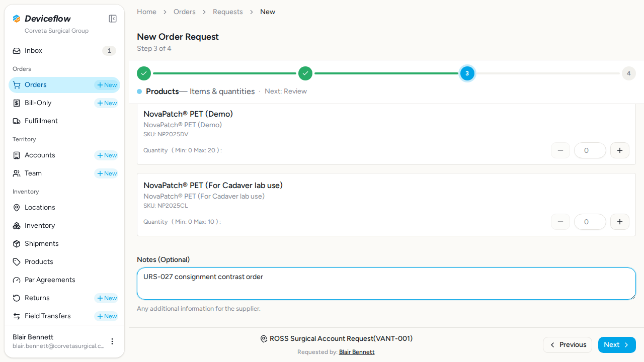Screen dimensions: 644x362
Task: Click the Par Agreements handshake icon
Action: 17,280
